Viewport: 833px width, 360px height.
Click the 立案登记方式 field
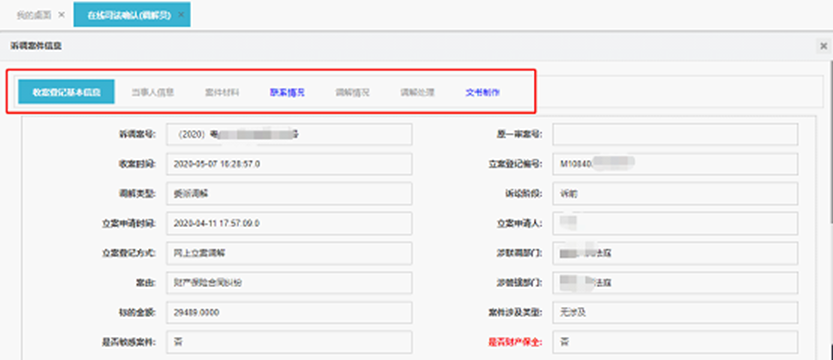(x=289, y=253)
